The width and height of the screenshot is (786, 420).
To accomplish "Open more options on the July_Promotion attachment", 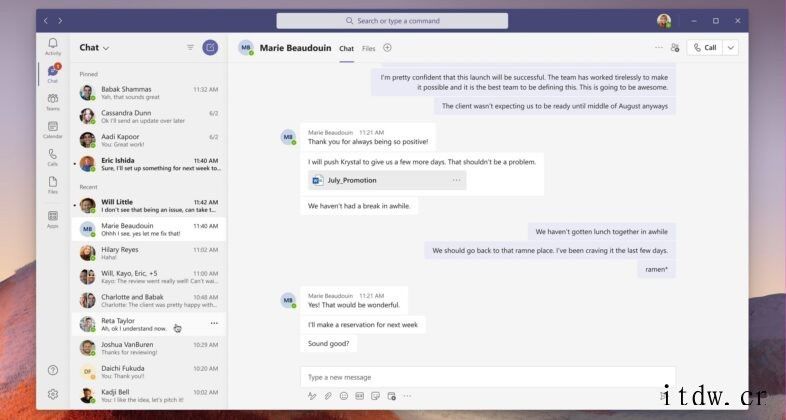I will [x=456, y=180].
